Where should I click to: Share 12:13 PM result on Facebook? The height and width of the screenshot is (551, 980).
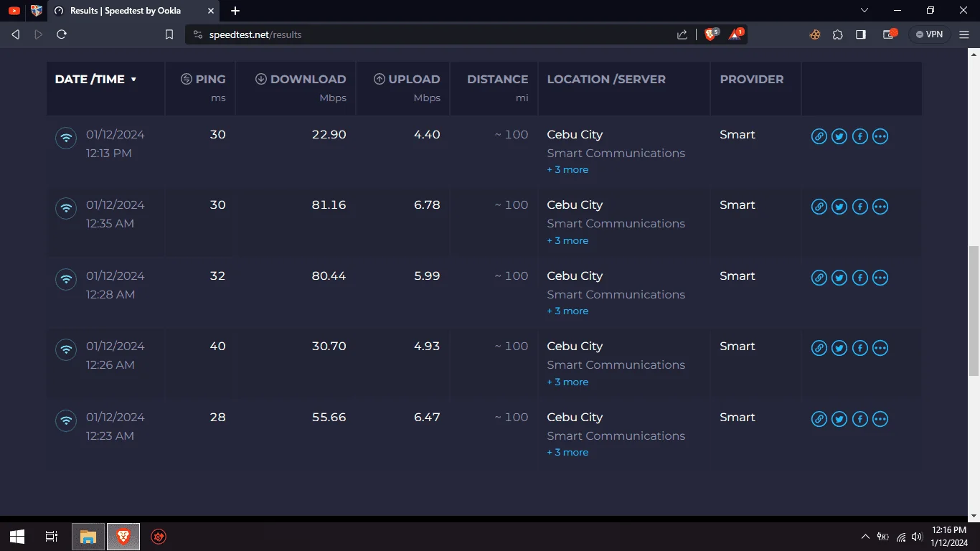point(859,136)
